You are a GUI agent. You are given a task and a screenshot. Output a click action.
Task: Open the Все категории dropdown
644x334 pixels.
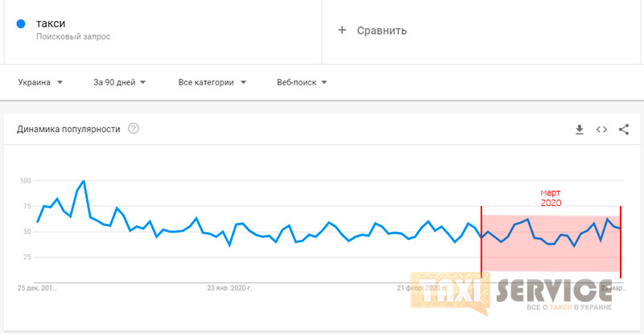[212, 82]
